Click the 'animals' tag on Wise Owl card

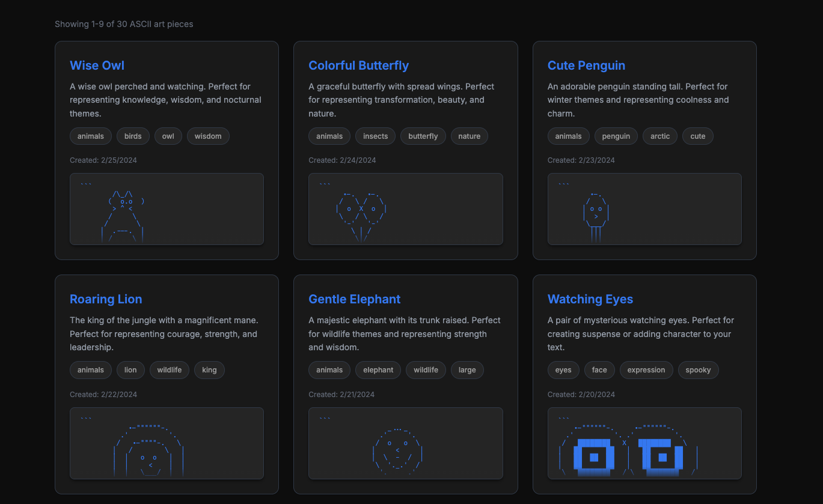[x=91, y=136]
